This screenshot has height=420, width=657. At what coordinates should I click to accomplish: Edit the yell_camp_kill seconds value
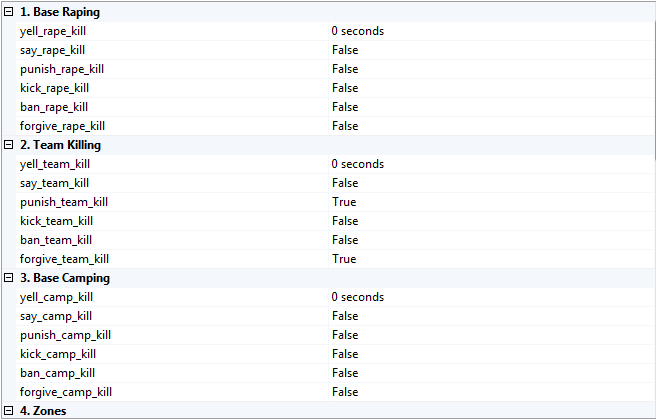tap(357, 297)
